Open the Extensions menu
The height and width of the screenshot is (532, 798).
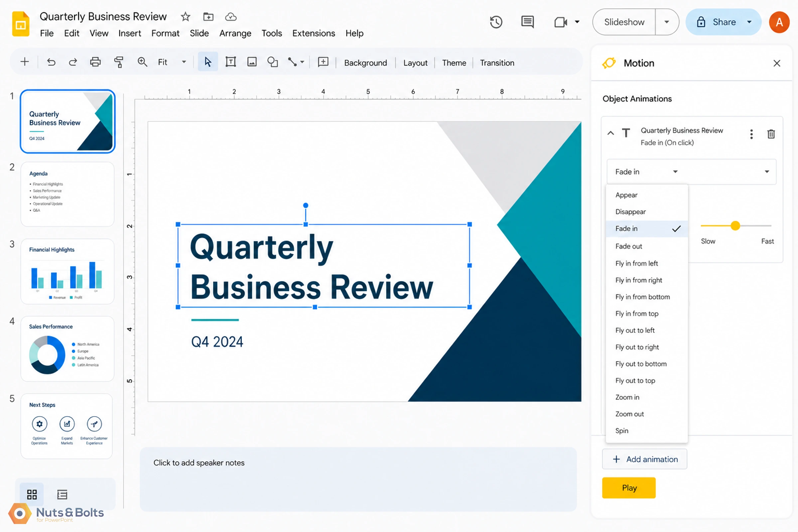[314, 33]
